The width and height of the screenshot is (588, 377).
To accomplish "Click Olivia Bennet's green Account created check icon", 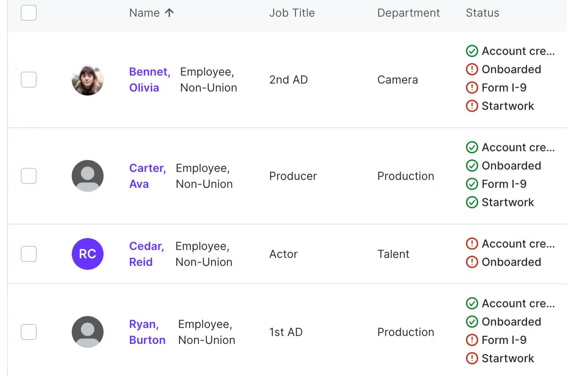I will click(472, 51).
